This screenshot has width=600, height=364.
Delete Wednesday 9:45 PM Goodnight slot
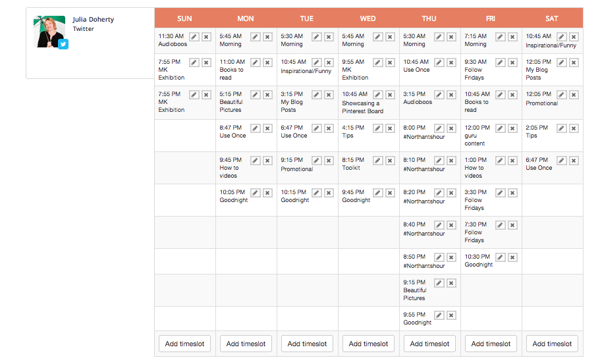pos(390,193)
